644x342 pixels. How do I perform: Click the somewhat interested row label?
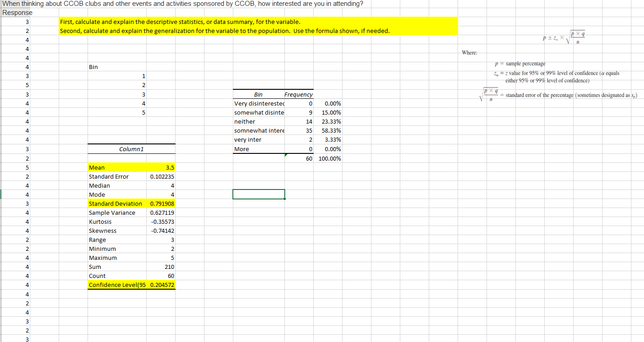259,130
